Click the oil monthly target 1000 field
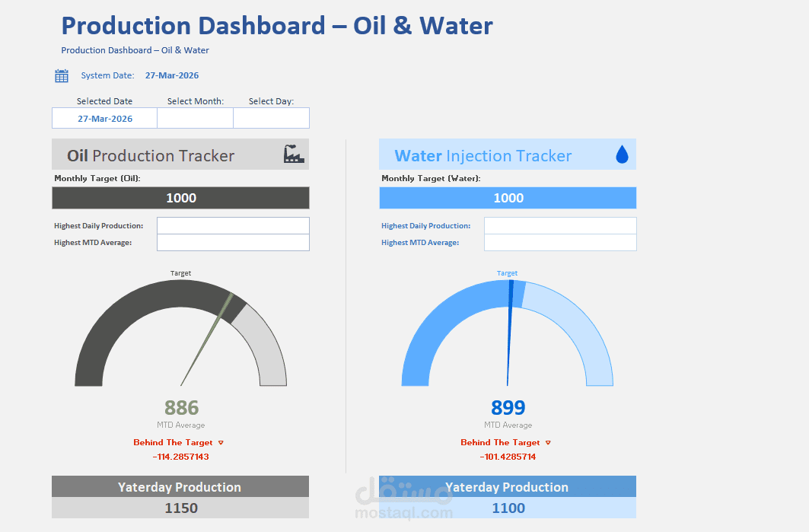This screenshot has width=809, height=532. [180, 198]
